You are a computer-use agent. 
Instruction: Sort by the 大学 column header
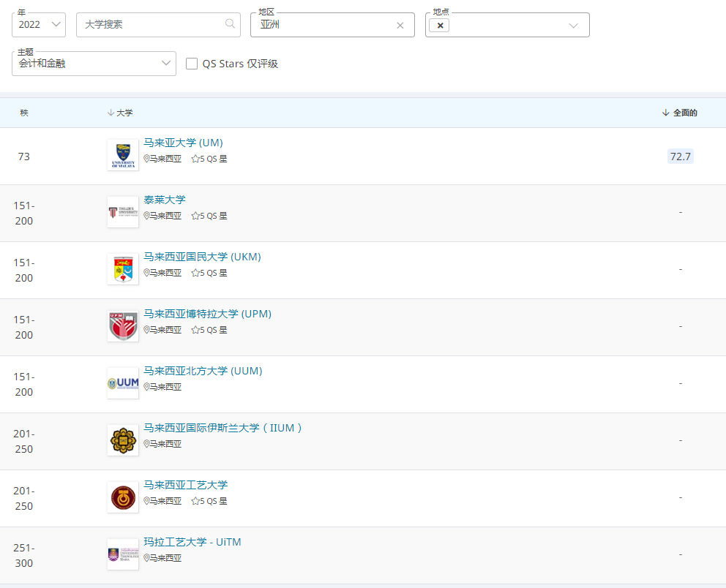pos(120,113)
